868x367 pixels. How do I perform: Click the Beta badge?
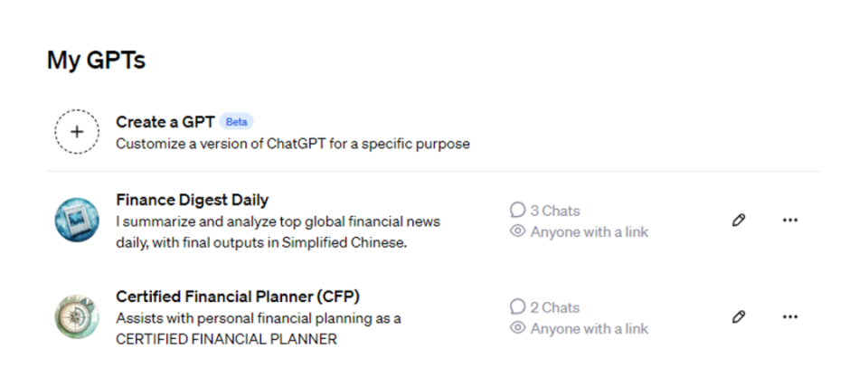(236, 122)
